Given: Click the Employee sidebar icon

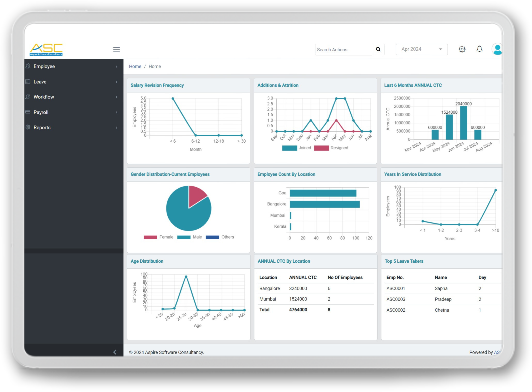Looking at the screenshot, I should click(28, 66).
